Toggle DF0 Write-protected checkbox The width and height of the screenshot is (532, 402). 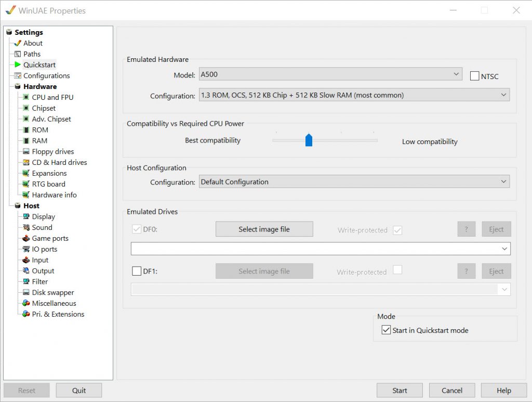click(x=397, y=230)
